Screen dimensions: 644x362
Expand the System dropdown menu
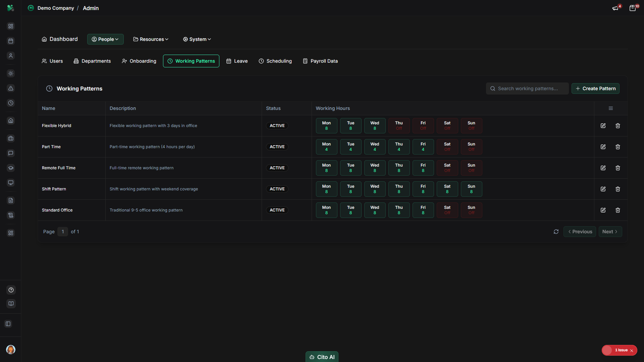coord(197,39)
